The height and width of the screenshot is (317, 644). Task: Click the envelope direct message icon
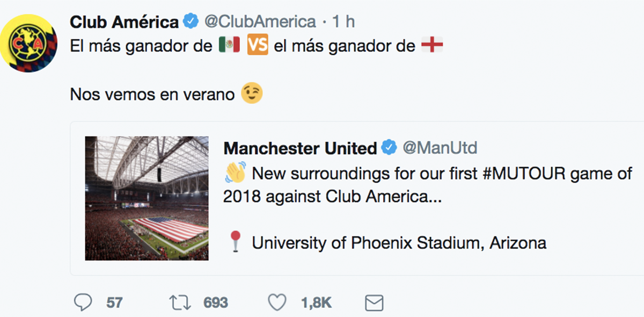pyautogui.click(x=373, y=303)
